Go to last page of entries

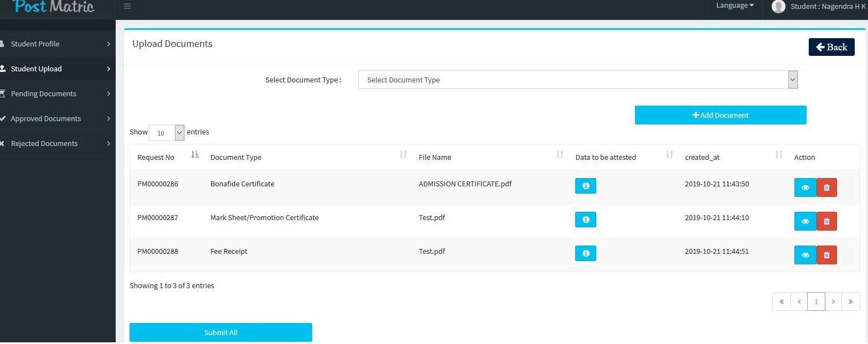(851, 301)
